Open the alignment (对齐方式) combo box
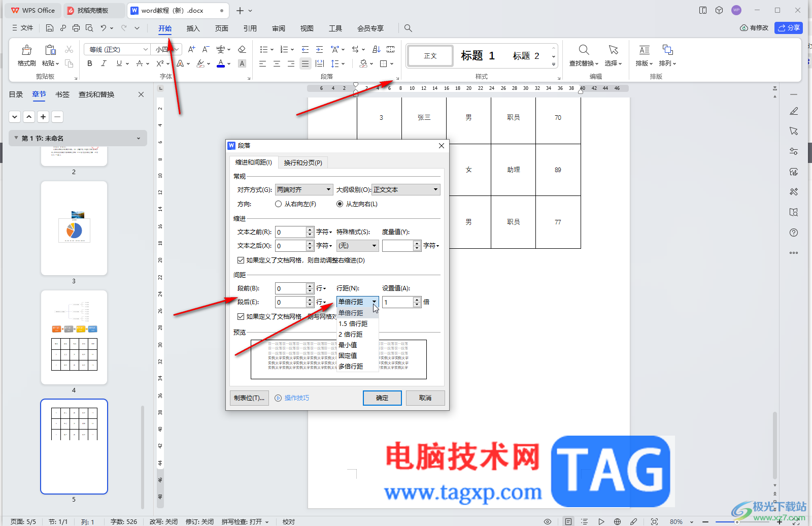Viewport: 812px width, 526px height. [304, 190]
